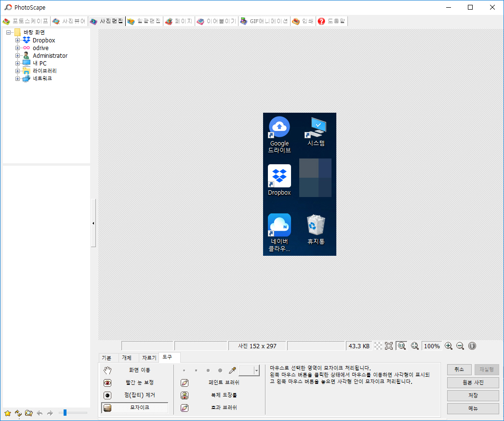Click the forward arrow under the thumbnail panel
Viewport: 504px width, 421px height.
[50, 413]
